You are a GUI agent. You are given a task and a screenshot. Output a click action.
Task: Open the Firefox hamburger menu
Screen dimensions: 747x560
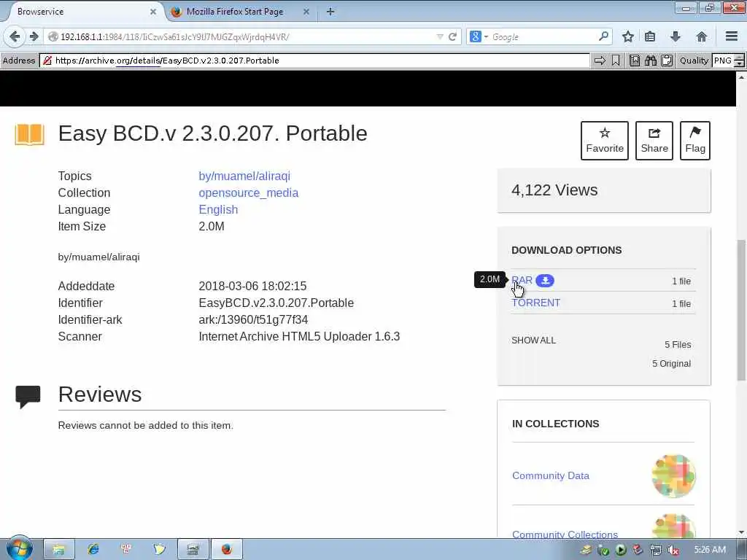[731, 36]
